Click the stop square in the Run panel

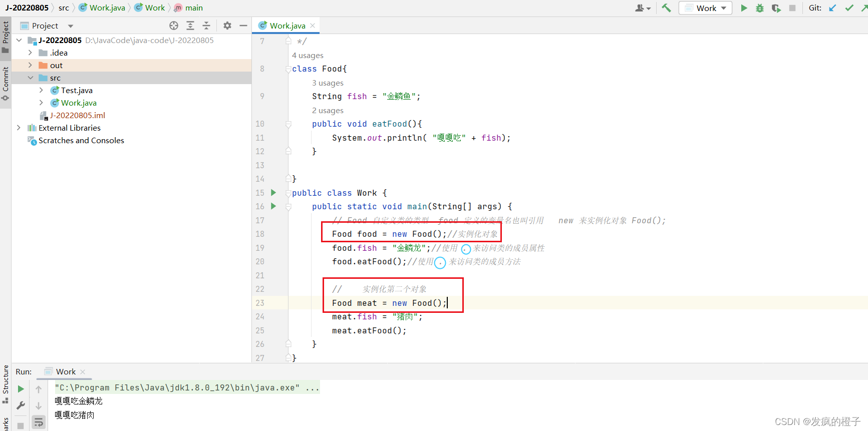click(x=21, y=425)
